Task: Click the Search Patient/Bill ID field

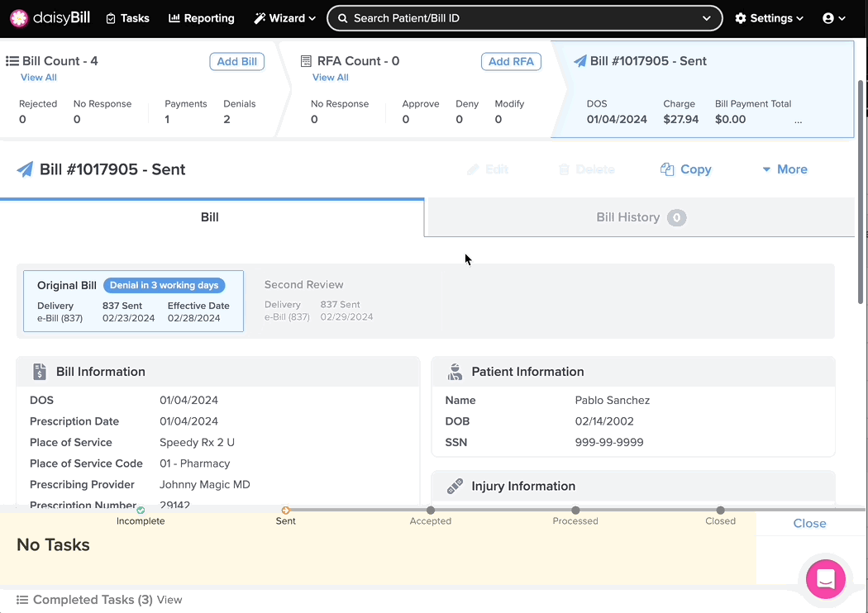Action: coord(524,18)
